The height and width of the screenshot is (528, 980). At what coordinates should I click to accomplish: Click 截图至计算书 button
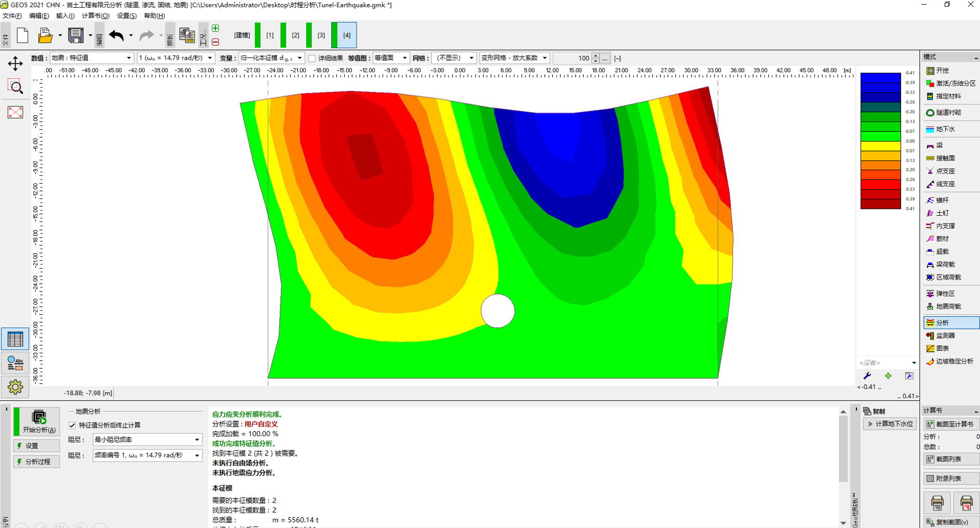click(951, 424)
